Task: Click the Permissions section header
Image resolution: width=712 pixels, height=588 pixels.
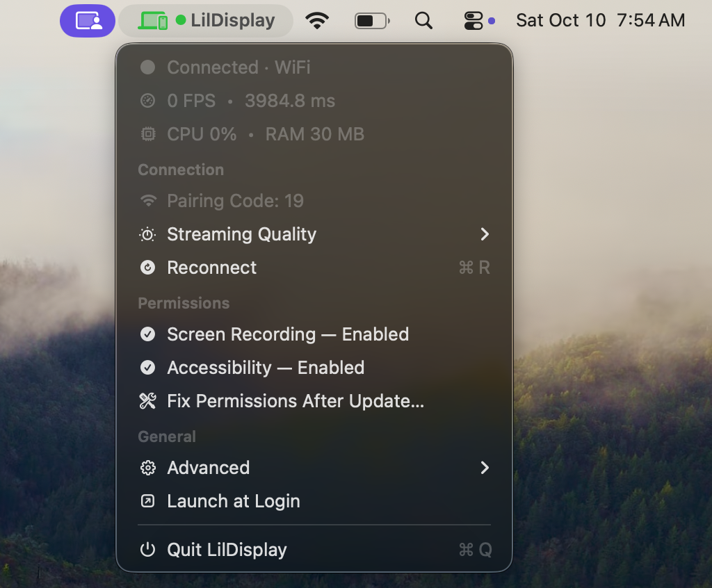Action: click(x=184, y=303)
